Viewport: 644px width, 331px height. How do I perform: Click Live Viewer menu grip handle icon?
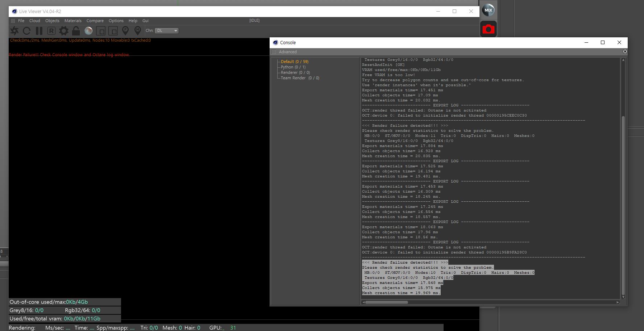point(13,21)
